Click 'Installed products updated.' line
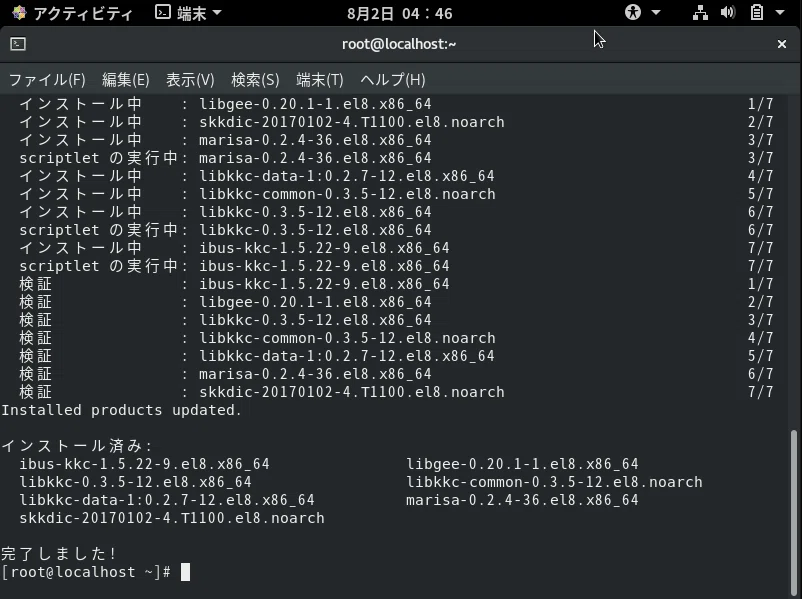Screen dimensions: 802x599 point(121,410)
